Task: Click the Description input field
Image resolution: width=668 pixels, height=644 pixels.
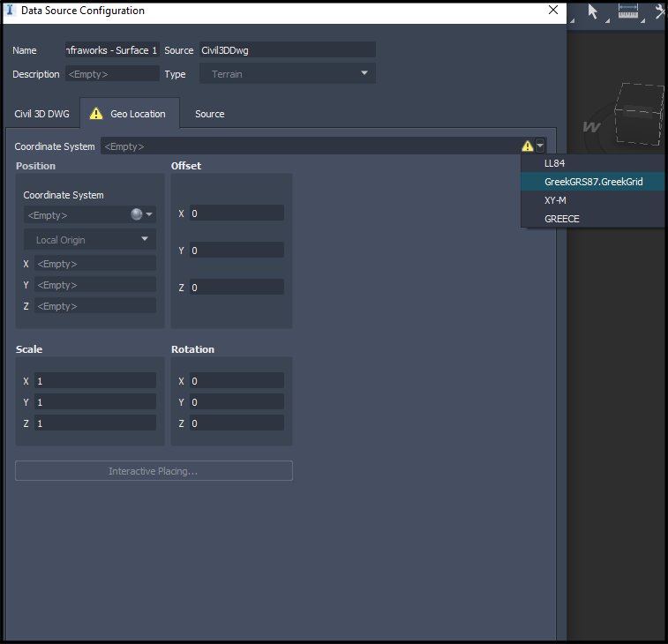Action: pyautogui.click(x=112, y=74)
